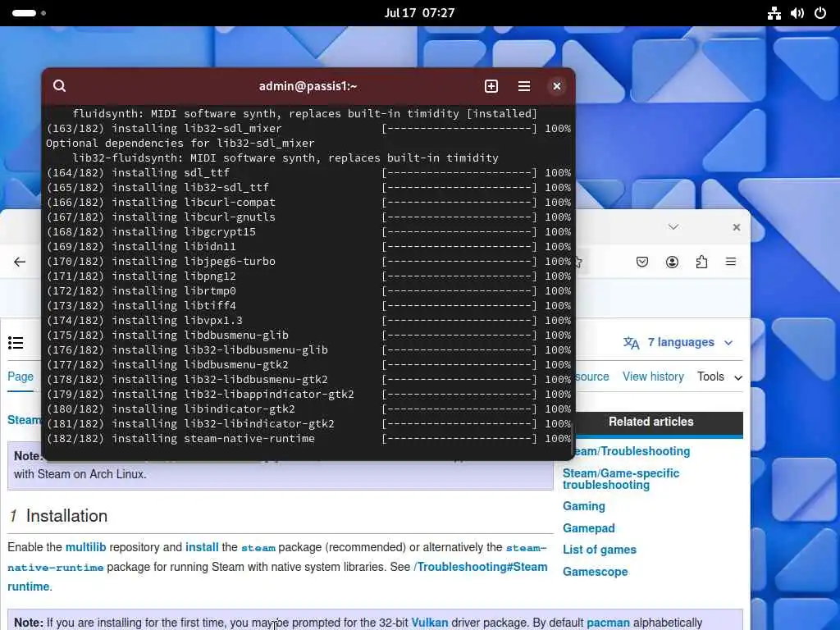Open the clock showing Jul 17 07:27
Image resolution: width=840 pixels, height=630 pixels.
(x=419, y=13)
